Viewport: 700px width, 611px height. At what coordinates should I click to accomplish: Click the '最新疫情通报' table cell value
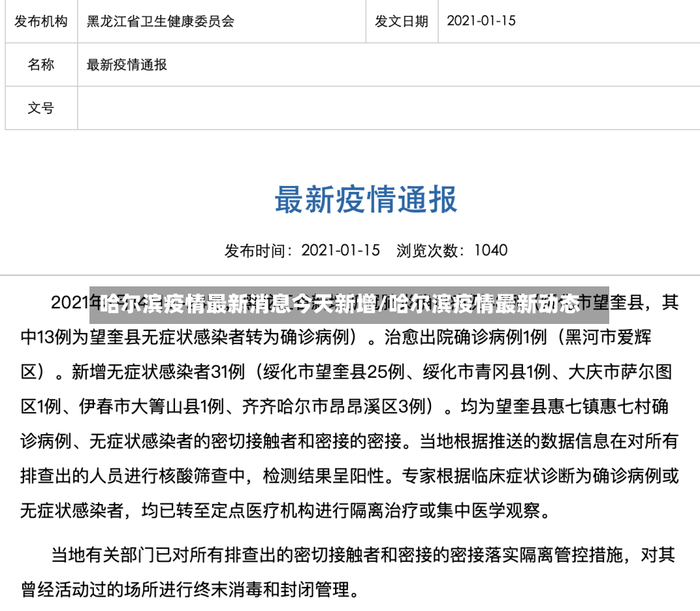127,65
